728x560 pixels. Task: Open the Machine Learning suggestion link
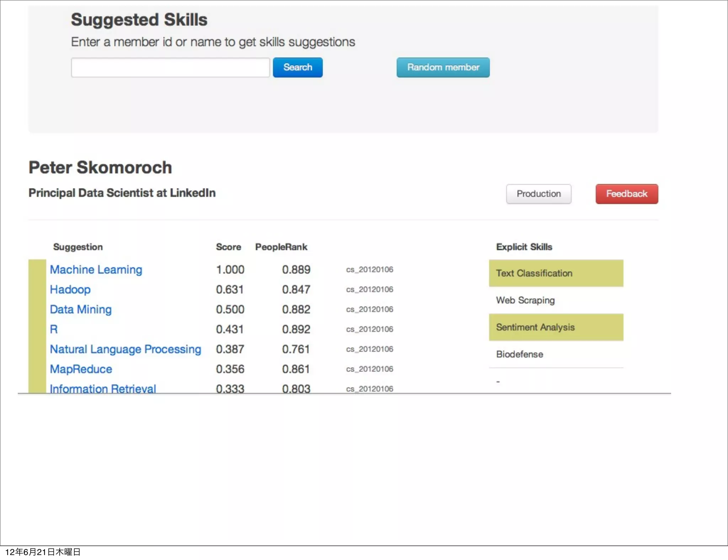click(x=96, y=270)
